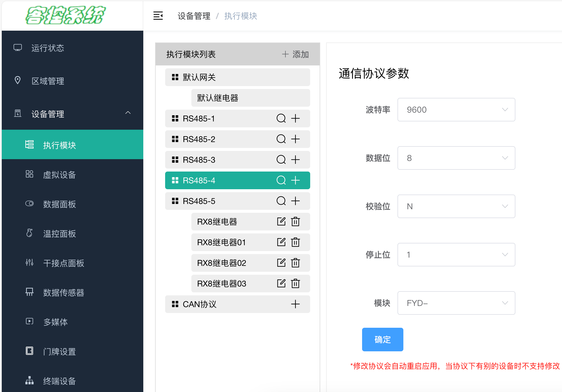The width and height of the screenshot is (562, 392).
Task: Open the 模块 dropdown showing FYD–
Action: tap(456, 303)
